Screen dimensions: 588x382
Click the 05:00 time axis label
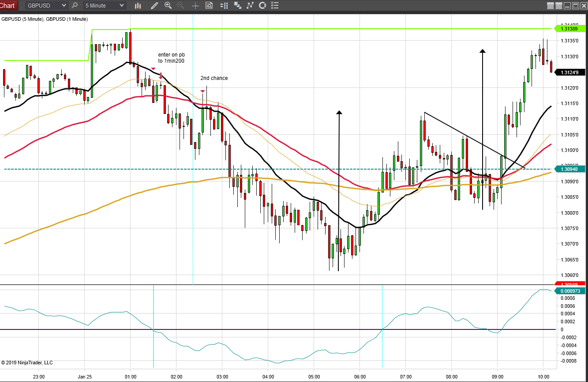click(x=314, y=377)
